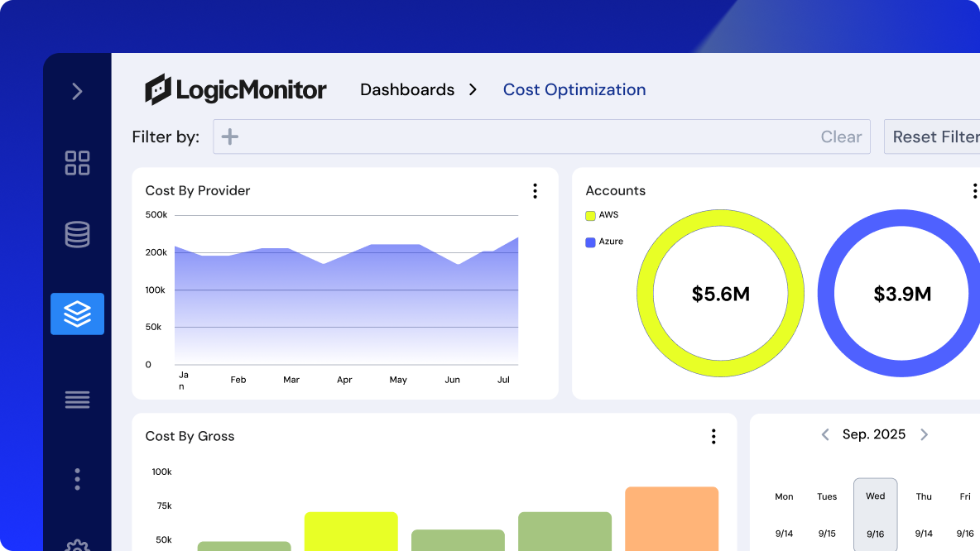980x551 pixels.
Task: Open the database resources icon in sidebar
Action: (77, 235)
